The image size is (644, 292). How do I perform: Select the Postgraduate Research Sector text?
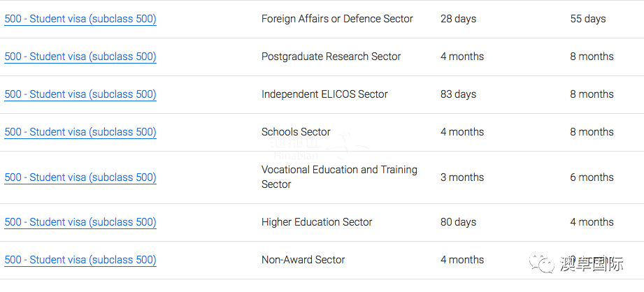(331, 57)
